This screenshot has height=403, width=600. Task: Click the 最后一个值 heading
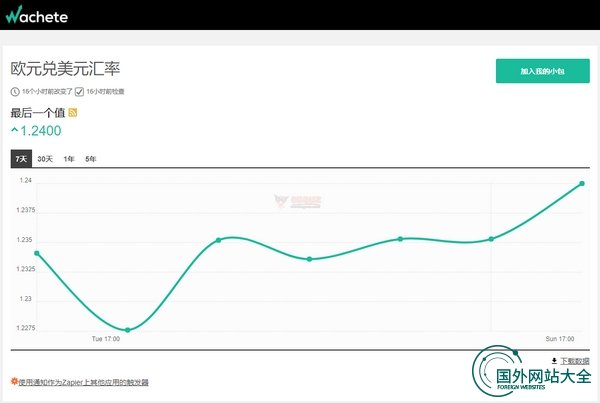[38, 113]
